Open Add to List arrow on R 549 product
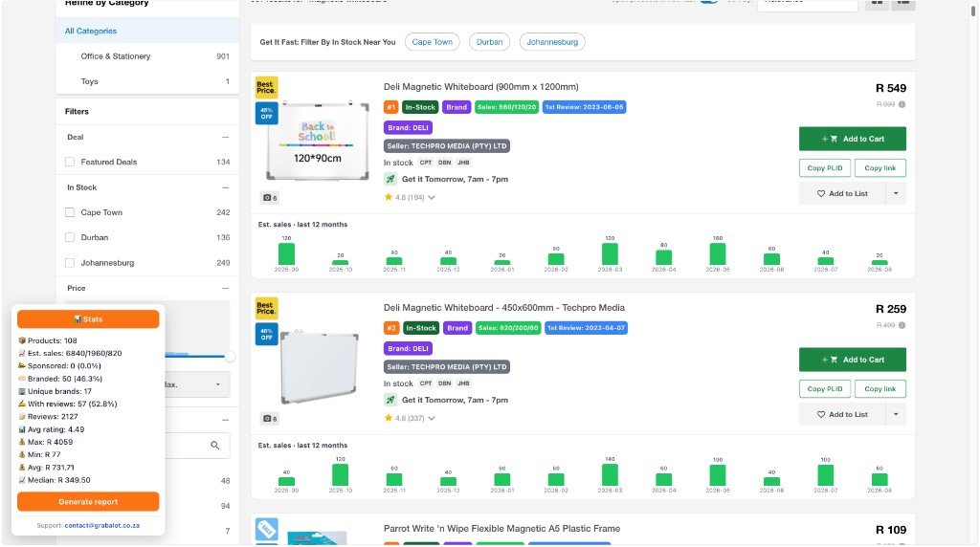Viewport: 980px width, 547px height. pos(896,193)
